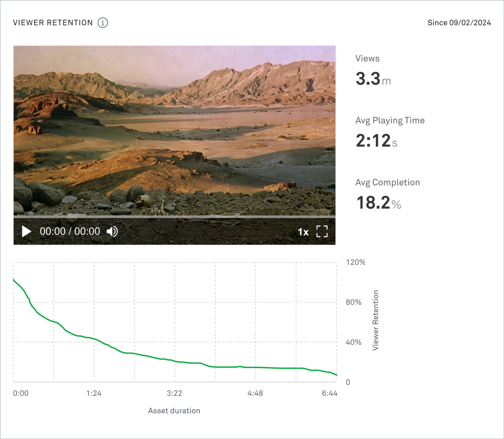Click the video progress bar
Image resolution: width=504 pixels, height=439 pixels.
click(x=174, y=217)
